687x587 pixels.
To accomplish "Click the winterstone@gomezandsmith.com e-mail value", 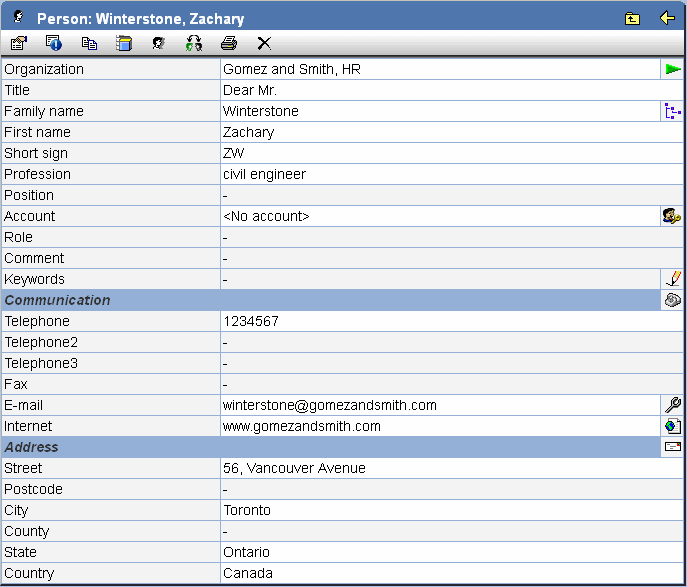I will [x=330, y=405].
